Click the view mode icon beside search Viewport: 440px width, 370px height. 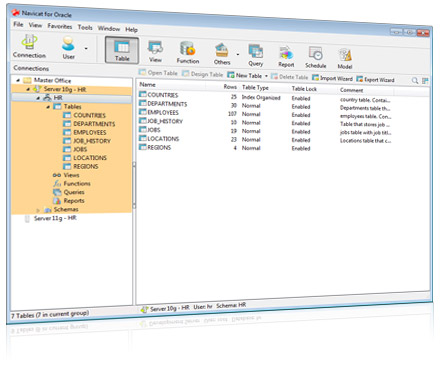425,81
